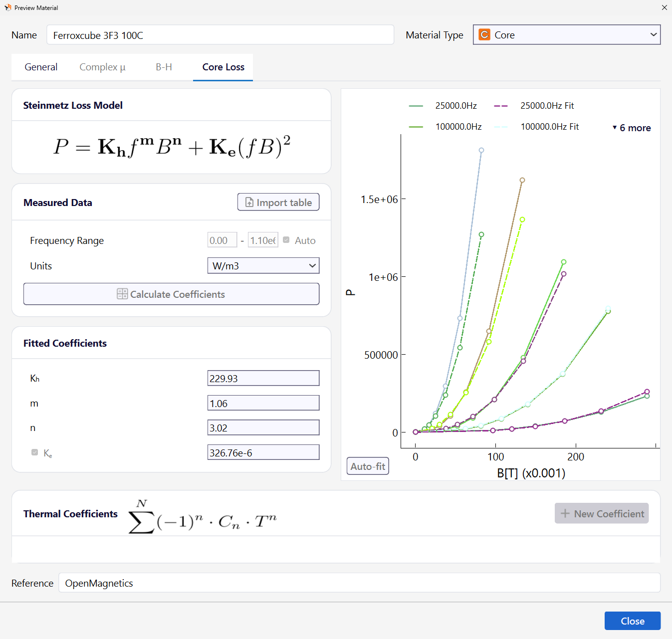672x639 pixels.
Task: Click the 25000.0Hz legend label
Action: [456, 106]
